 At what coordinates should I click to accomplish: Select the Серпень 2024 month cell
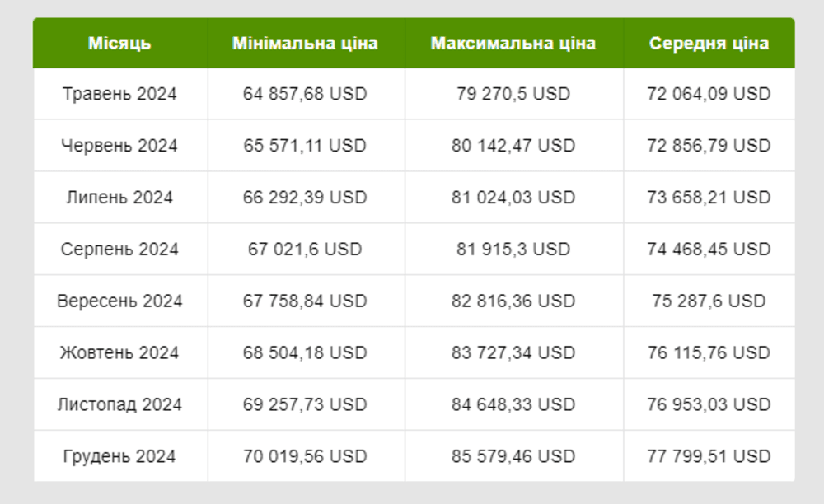point(119,249)
